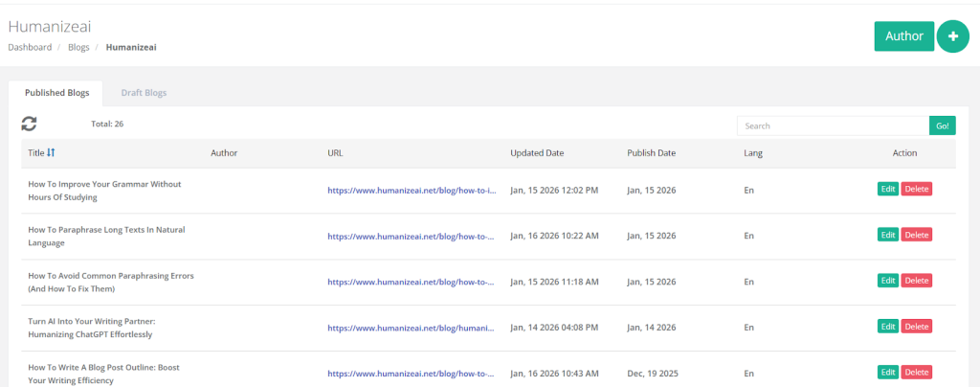Select the Published Blogs tab

tap(57, 93)
